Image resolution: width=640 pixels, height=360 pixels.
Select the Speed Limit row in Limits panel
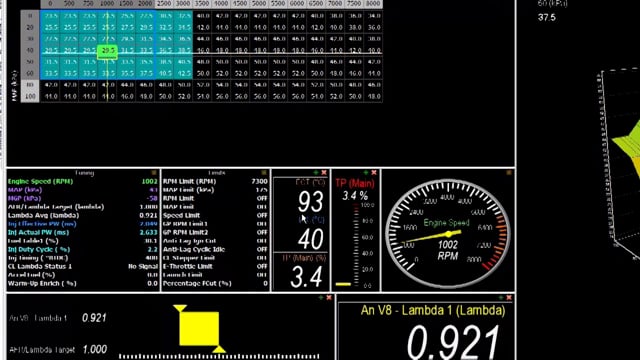[x=215, y=216]
